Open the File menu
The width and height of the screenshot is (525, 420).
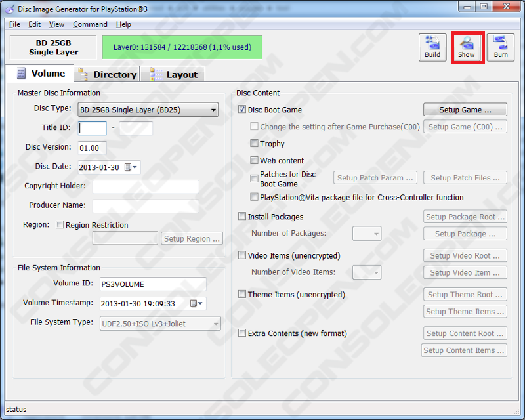click(x=14, y=24)
